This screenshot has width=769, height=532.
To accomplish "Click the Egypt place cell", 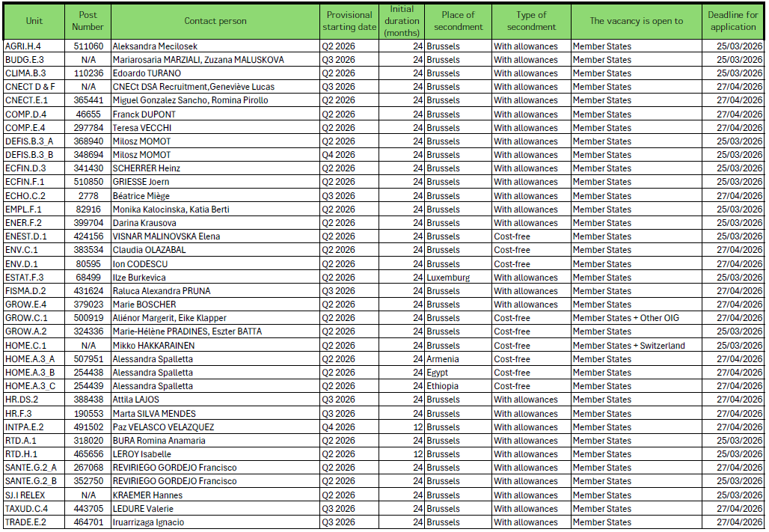I will point(438,373).
